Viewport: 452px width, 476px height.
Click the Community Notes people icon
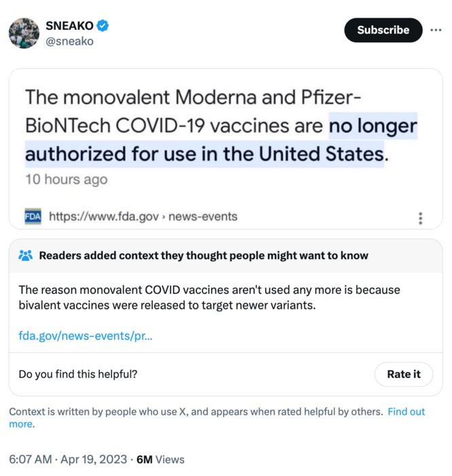pyautogui.click(x=26, y=256)
